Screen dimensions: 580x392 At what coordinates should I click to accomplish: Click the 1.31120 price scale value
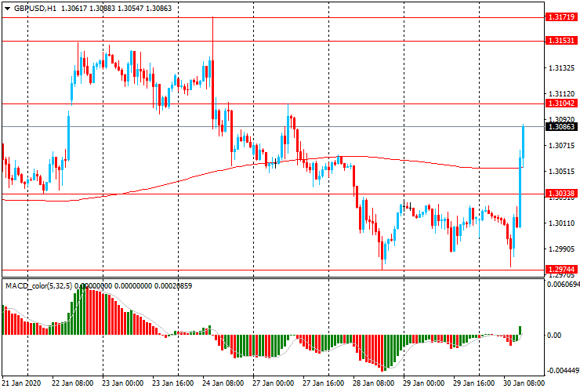561,94
